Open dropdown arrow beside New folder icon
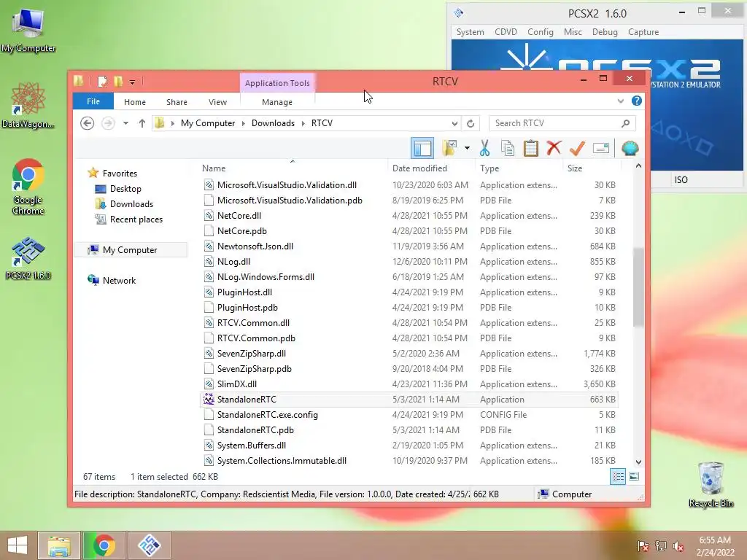747x560 pixels. (467, 148)
